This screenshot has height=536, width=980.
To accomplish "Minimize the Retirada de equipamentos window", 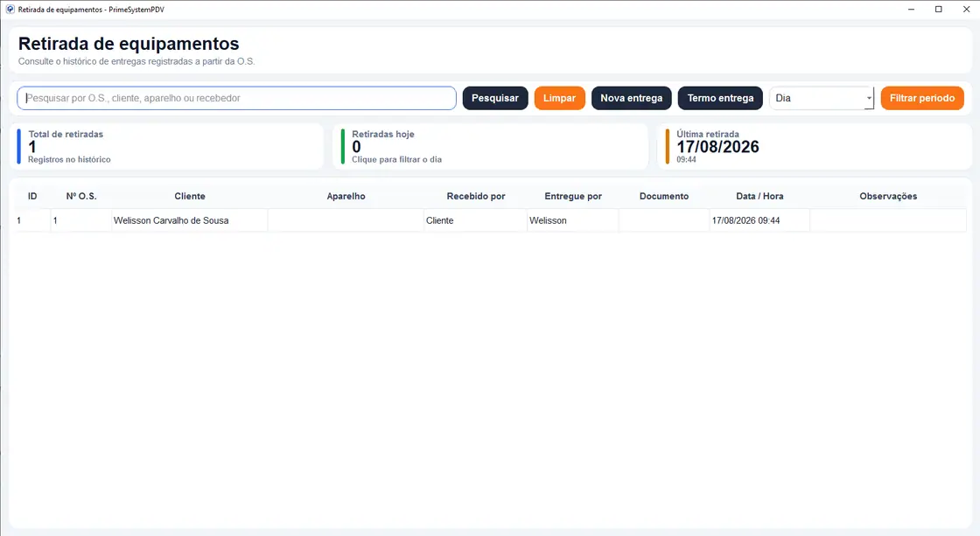I will [911, 10].
